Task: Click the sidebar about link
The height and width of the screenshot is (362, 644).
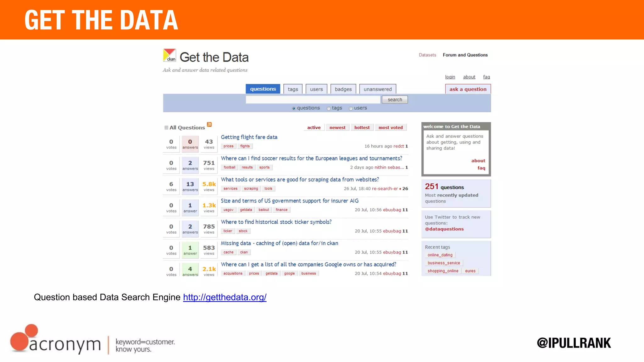Action: pos(478,161)
